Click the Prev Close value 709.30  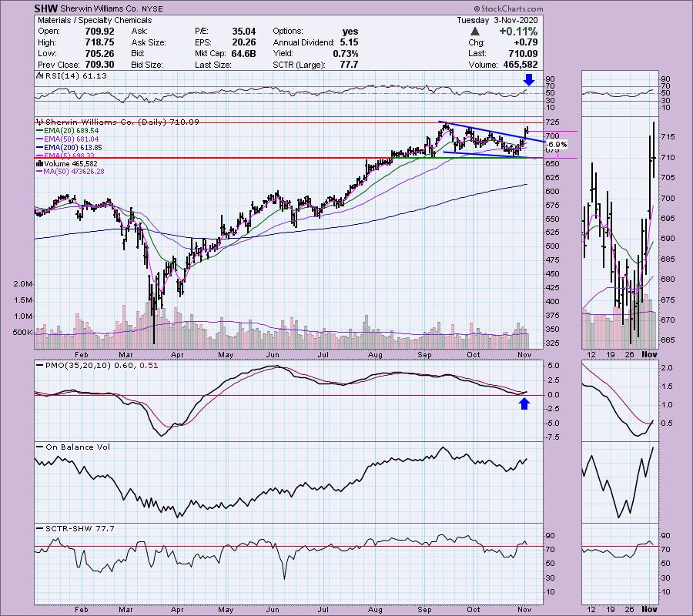(x=99, y=65)
